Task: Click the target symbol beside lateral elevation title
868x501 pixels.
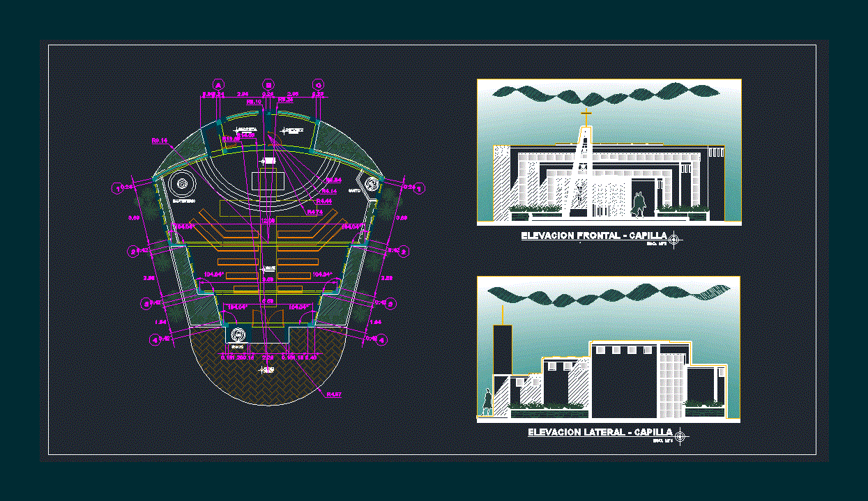Action: [x=681, y=436]
